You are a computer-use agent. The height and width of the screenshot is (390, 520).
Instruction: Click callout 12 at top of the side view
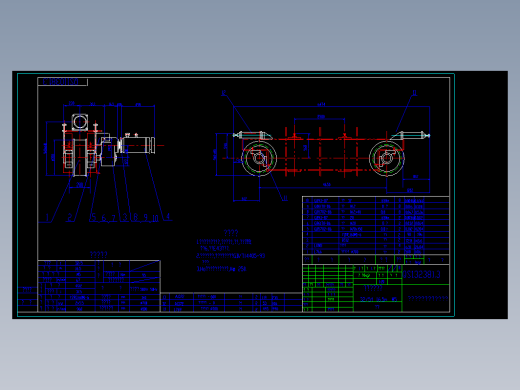(224, 93)
